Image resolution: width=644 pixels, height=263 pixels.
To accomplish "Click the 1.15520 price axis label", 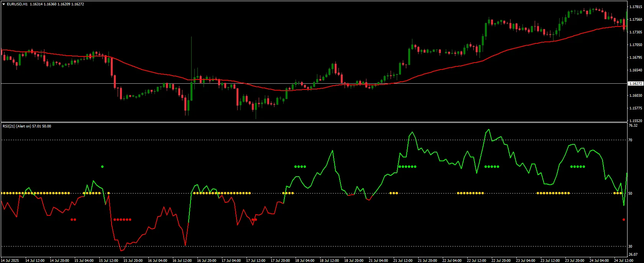I will [635, 121].
